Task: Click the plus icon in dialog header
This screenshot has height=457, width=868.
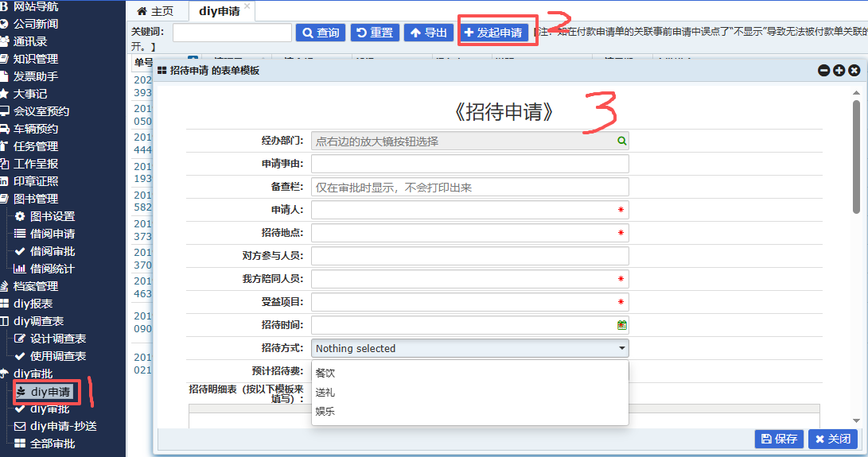Action: [839, 71]
